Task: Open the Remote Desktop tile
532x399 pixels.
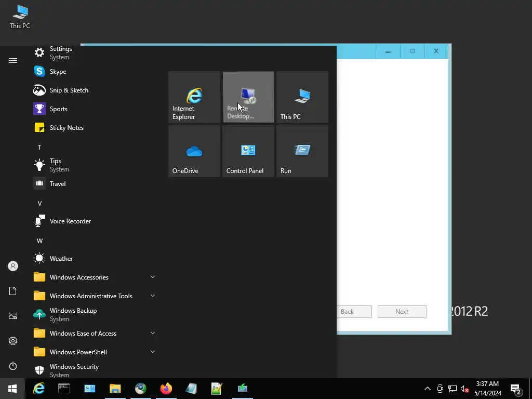Action: click(x=248, y=97)
